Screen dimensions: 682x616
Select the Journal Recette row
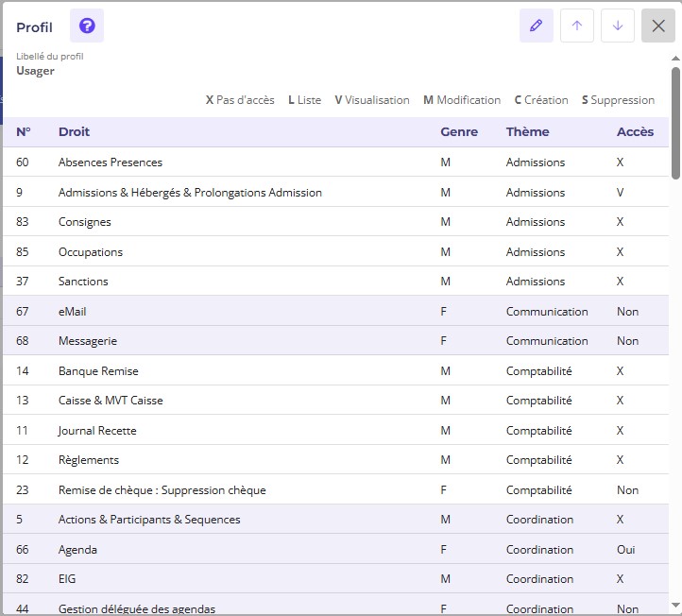point(97,431)
